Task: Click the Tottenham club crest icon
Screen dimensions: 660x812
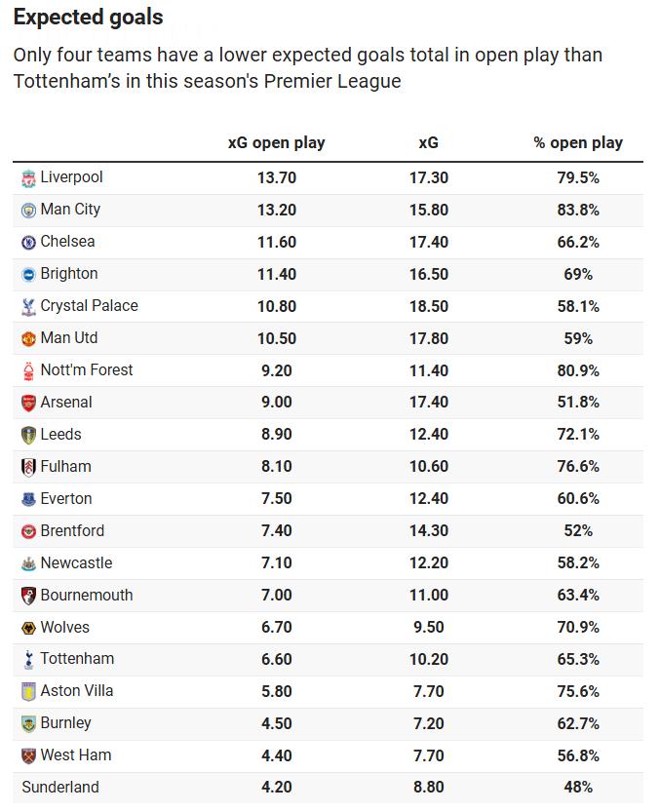Action: coord(28,661)
